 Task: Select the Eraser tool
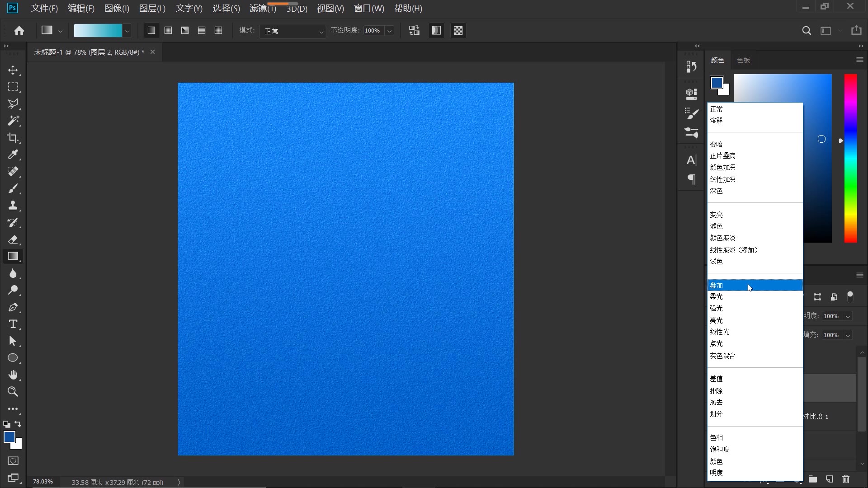(x=13, y=239)
